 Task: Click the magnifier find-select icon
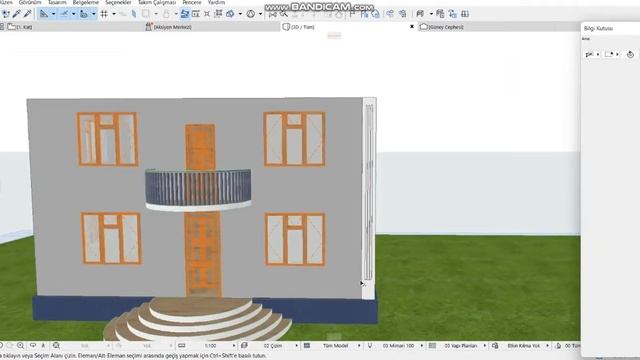284,14
